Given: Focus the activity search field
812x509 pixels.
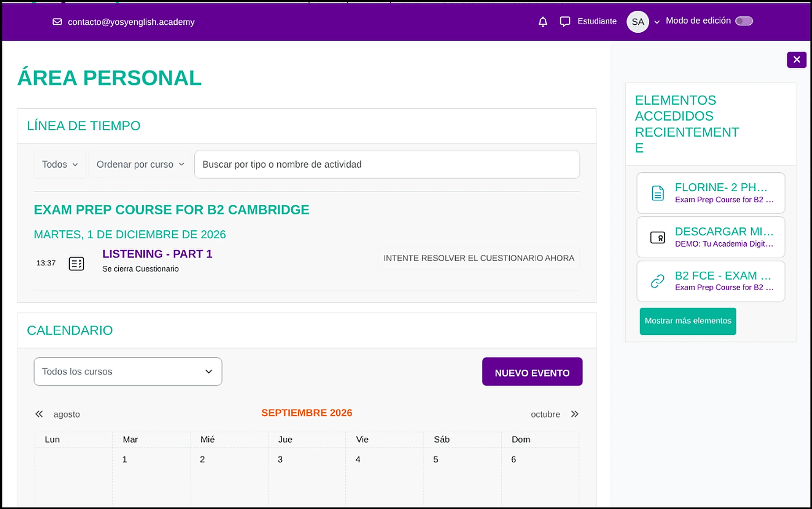Looking at the screenshot, I should click(x=387, y=164).
